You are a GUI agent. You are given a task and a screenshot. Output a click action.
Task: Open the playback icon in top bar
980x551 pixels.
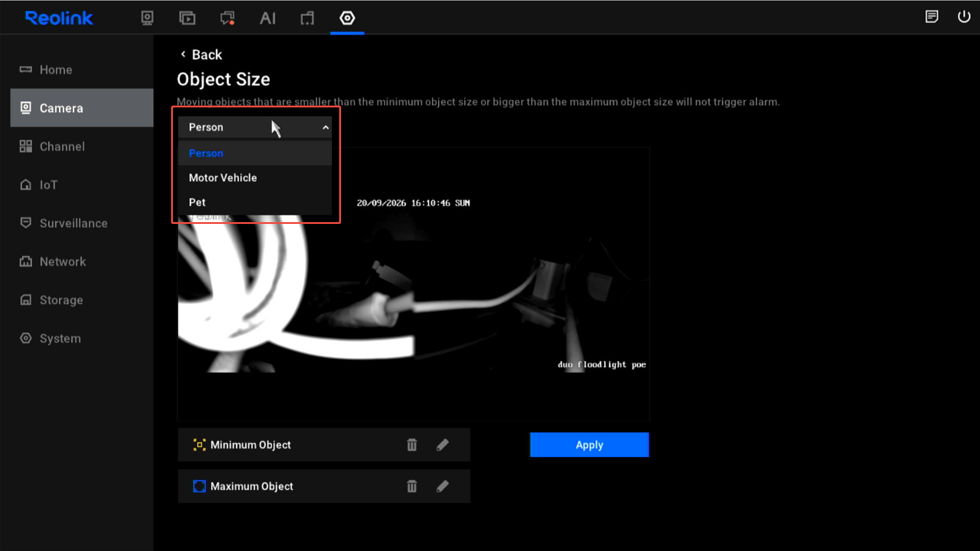click(x=187, y=18)
